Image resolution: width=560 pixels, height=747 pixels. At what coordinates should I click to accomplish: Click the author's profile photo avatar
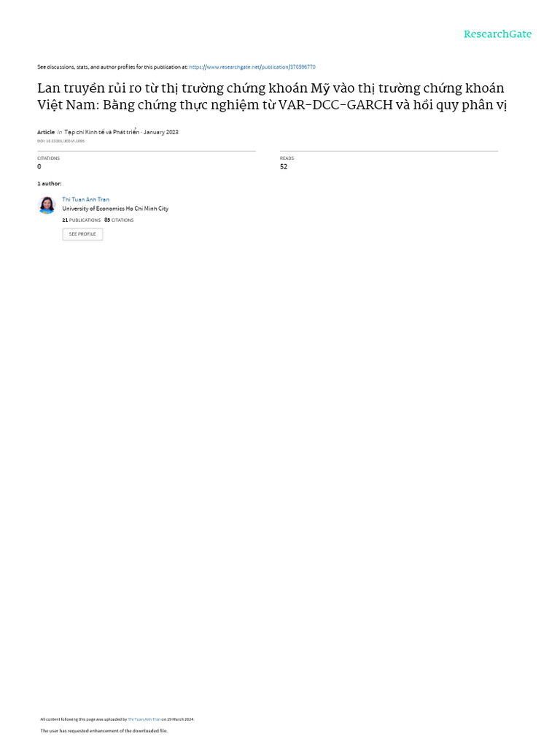coord(47,205)
